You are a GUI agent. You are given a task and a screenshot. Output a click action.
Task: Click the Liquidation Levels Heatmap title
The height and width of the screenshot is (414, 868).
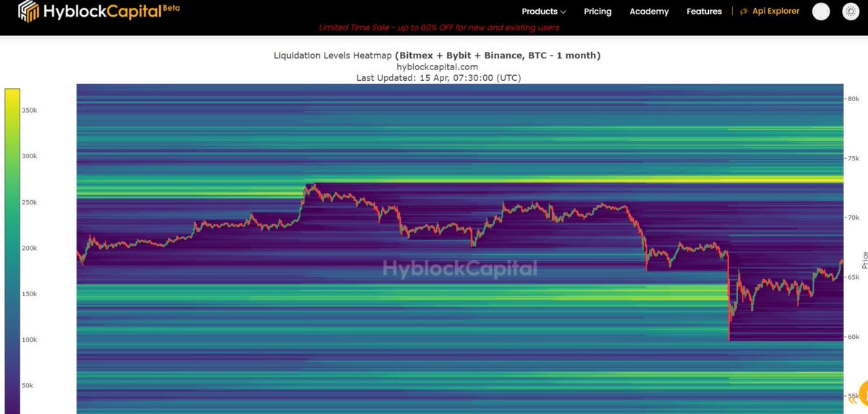tap(437, 56)
